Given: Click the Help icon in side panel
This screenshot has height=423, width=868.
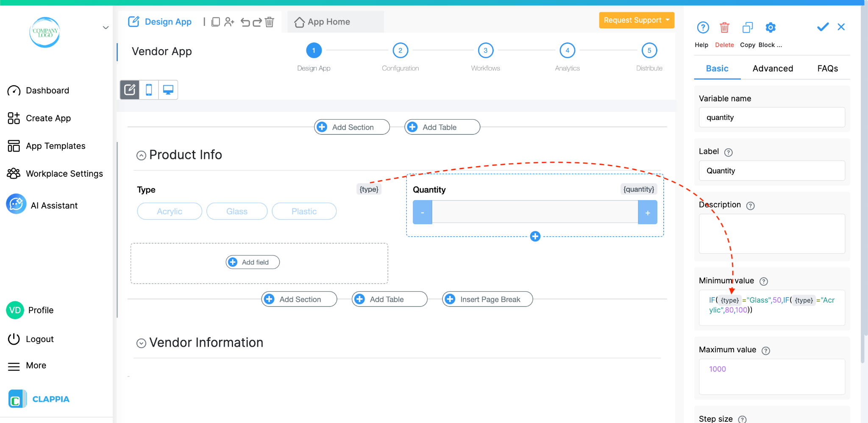Looking at the screenshot, I should tap(703, 28).
